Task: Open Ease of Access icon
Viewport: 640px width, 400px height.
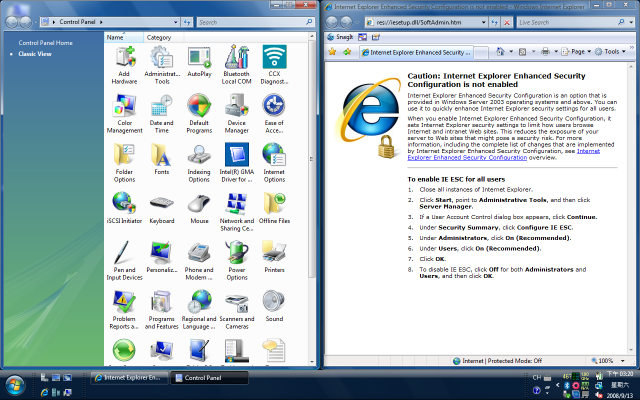Action: coord(274,114)
